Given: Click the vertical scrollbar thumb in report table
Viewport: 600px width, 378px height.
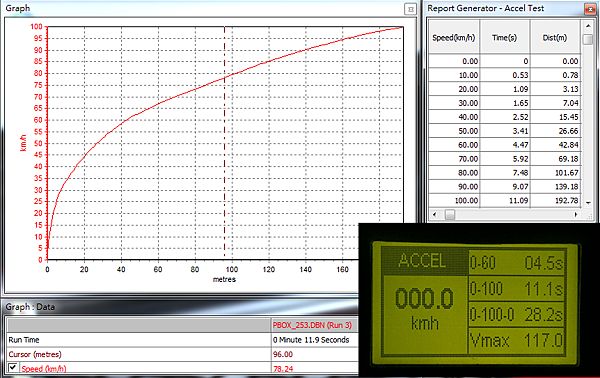Looking at the screenshot, I should [588, 39].
